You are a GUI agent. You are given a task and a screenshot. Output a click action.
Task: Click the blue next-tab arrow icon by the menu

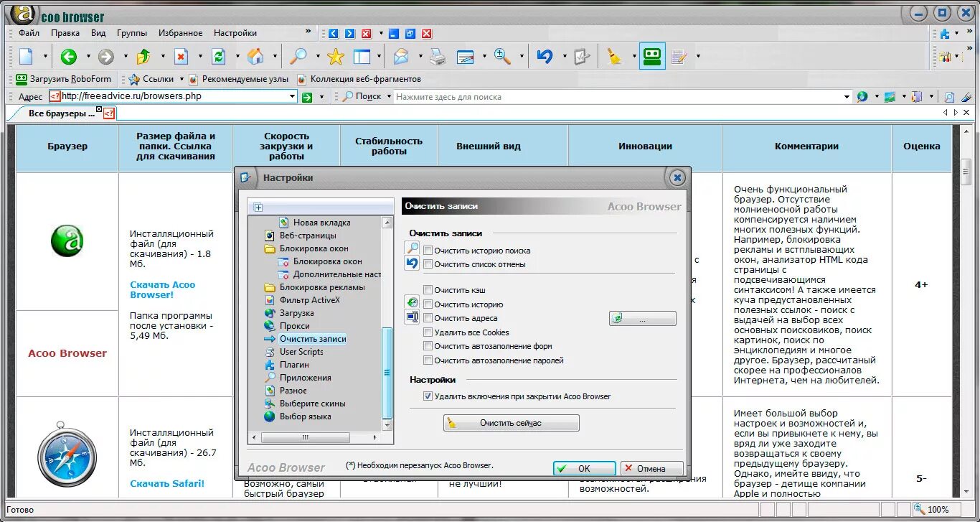pyautogui.click(x=349, y=33)
